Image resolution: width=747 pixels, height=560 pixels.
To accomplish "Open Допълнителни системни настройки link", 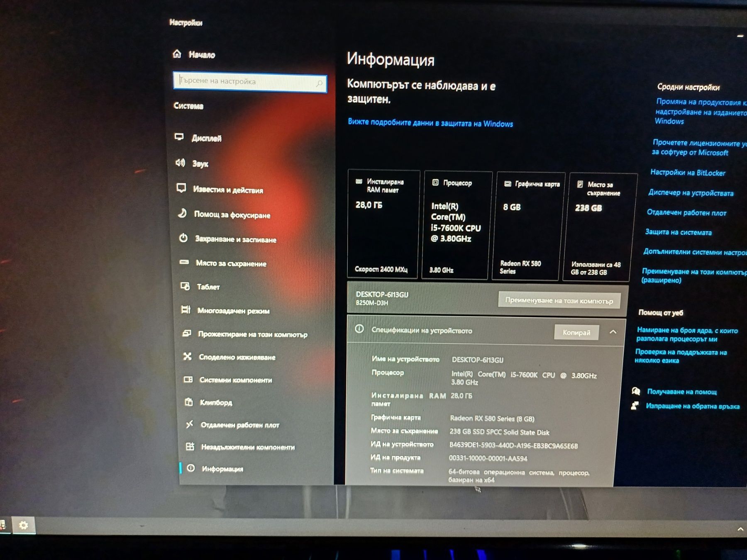I will pyautogui.click(x=695, y=252).
